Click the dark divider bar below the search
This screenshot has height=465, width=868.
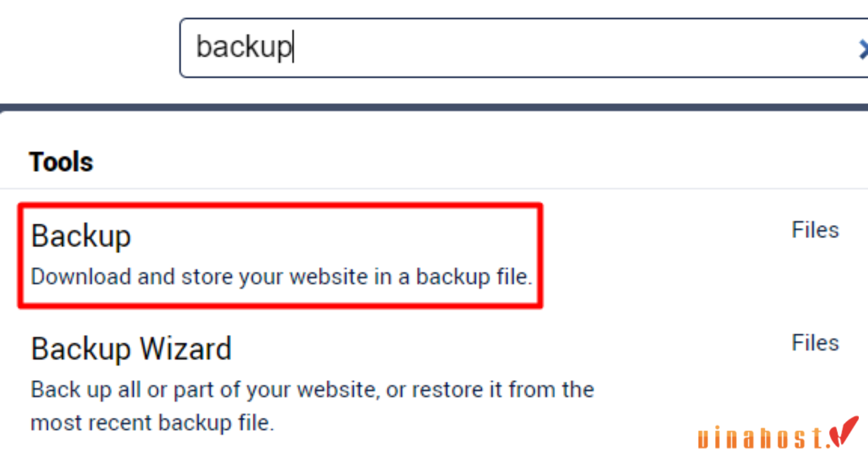pos(434,107)
